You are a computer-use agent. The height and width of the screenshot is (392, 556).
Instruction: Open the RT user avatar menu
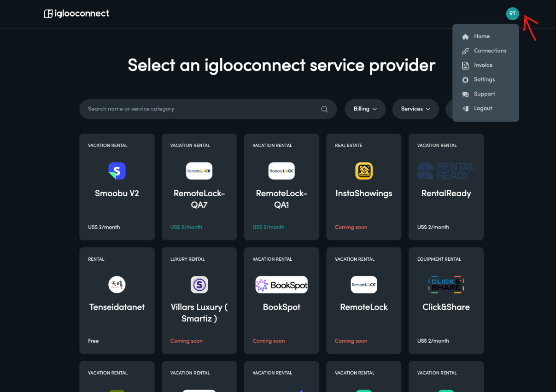(512, 14)
